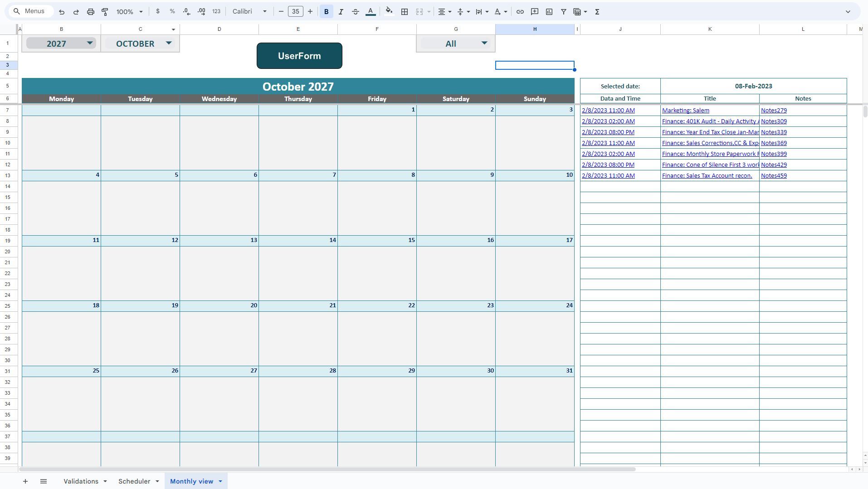The image size is (868, 489).
Task: Open the 123 number format menu
Action: pos(216,12)
